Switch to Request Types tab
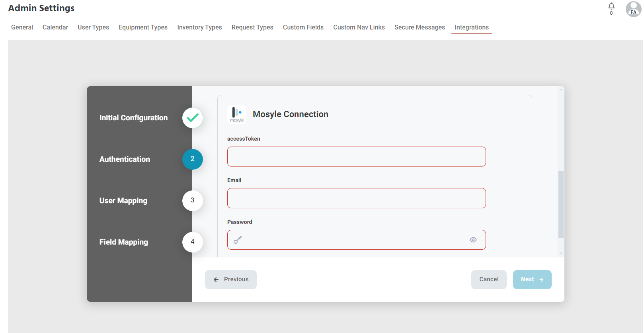 pos(252,27)
